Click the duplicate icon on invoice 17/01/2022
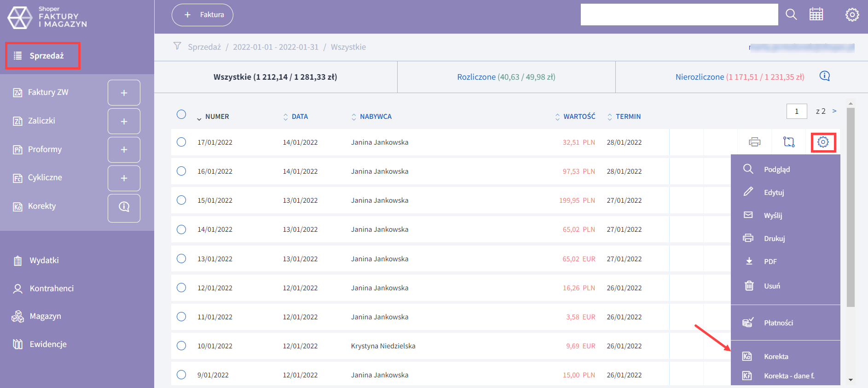 [789, 142]
